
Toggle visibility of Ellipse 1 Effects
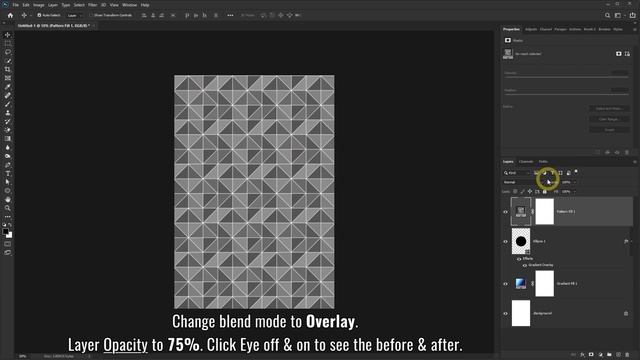tap(519, 259)
